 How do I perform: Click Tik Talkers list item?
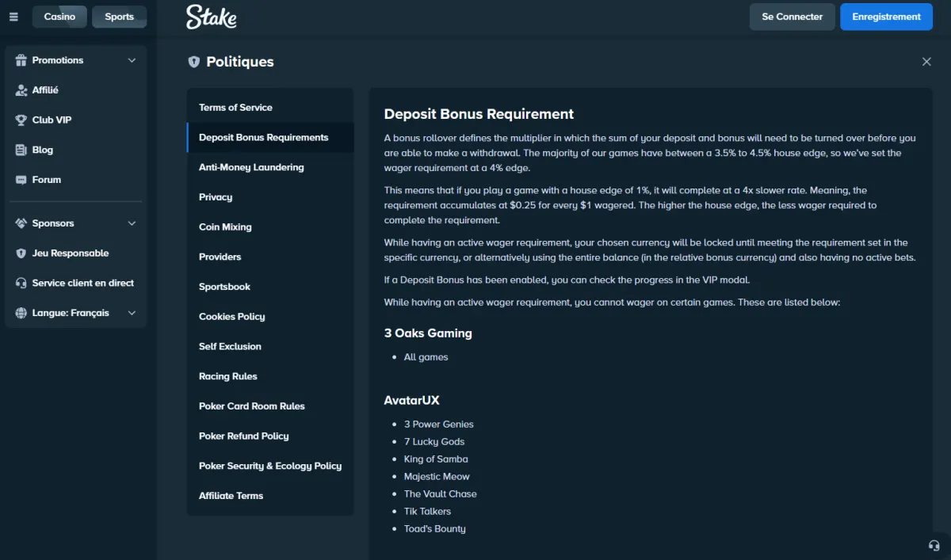pyautogui.click(x=427, y=512)
